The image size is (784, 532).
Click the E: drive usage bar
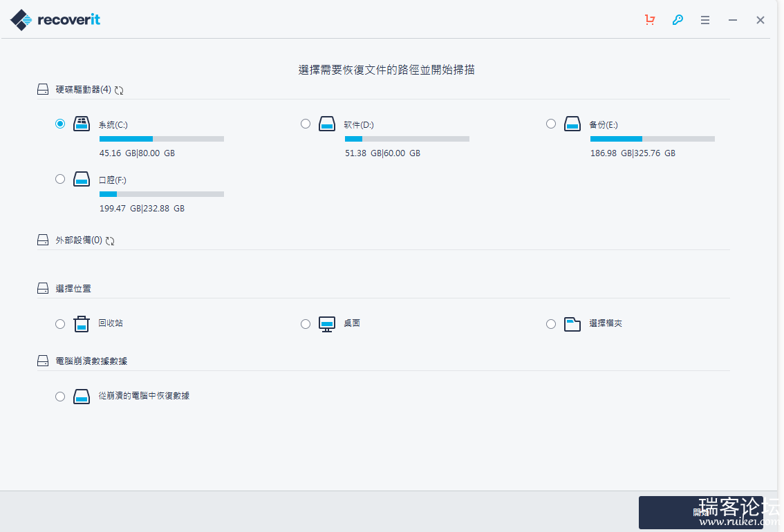pos(653,139)
